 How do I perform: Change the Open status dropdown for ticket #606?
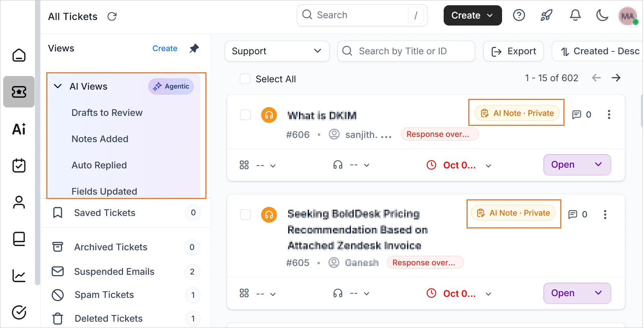click(x=577, y=165)
